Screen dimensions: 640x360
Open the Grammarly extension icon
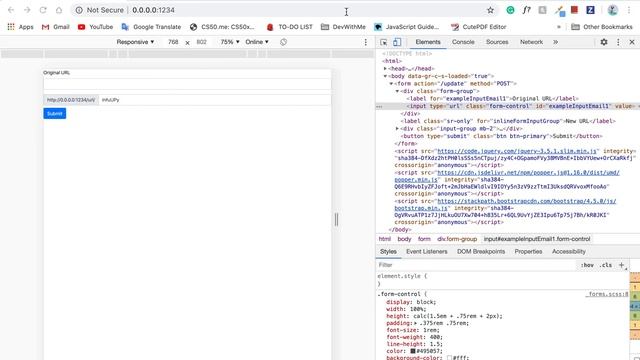coord(510,10)
